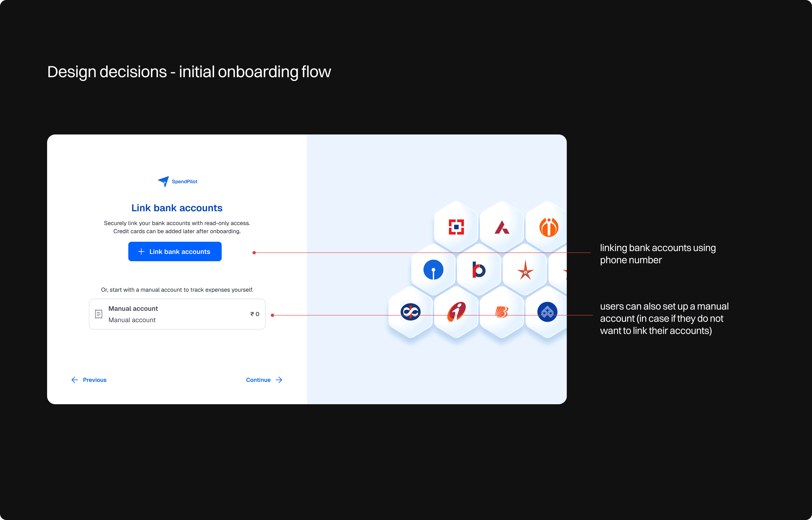Click the Bank of Baroda orange logo
This screenshot has width=812, height=520.
tap(502, 312)
